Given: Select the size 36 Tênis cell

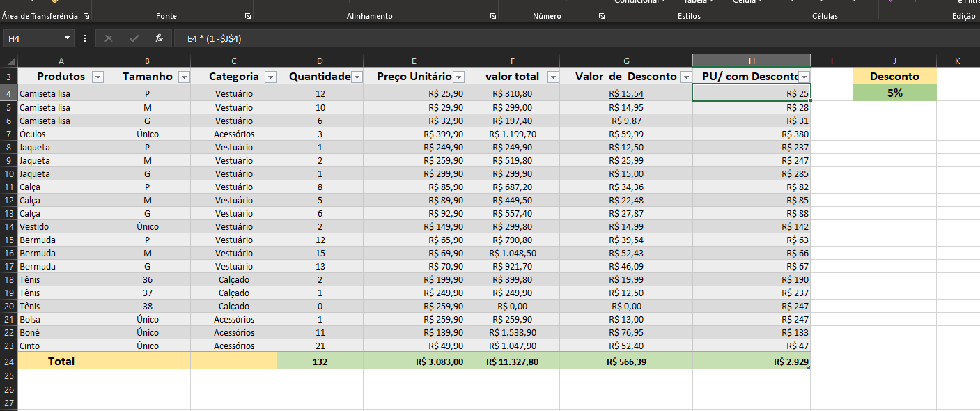Looking at the screenshot, I should tap(148, 279).
